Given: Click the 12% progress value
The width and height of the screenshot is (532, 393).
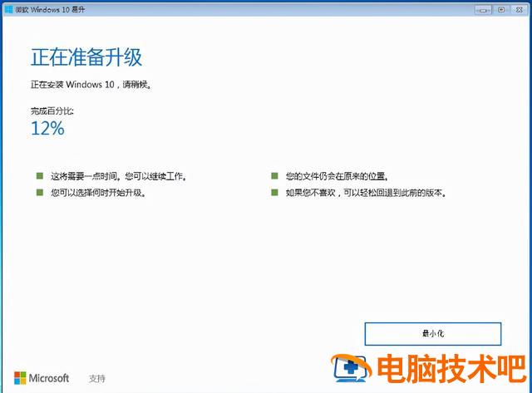Looking at the screenshot, I should [x=47, y=129].
